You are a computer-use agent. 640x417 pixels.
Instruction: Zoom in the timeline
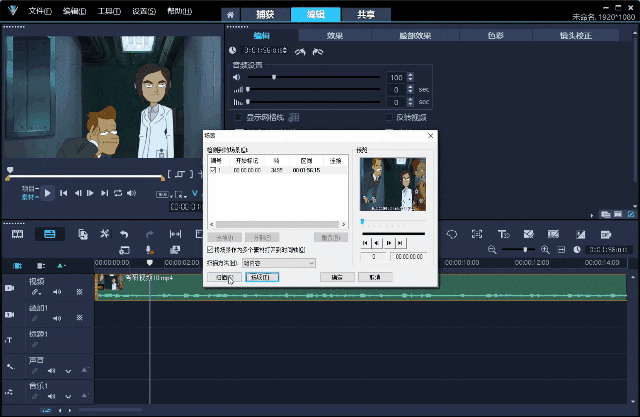[545, 249]
